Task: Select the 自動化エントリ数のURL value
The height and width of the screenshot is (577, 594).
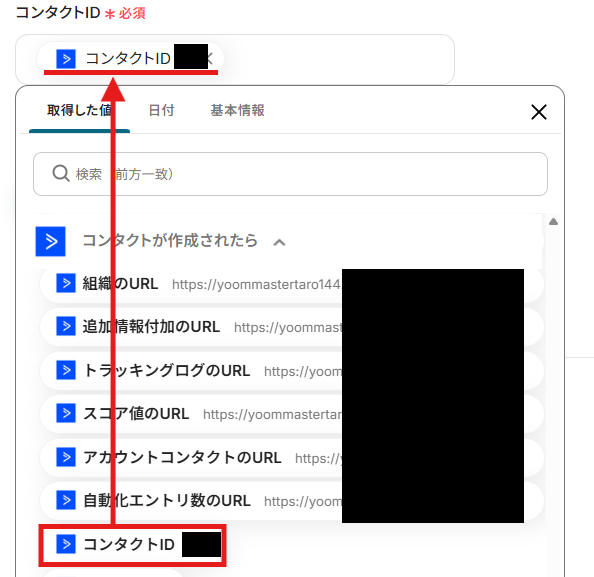Action: 292,501
